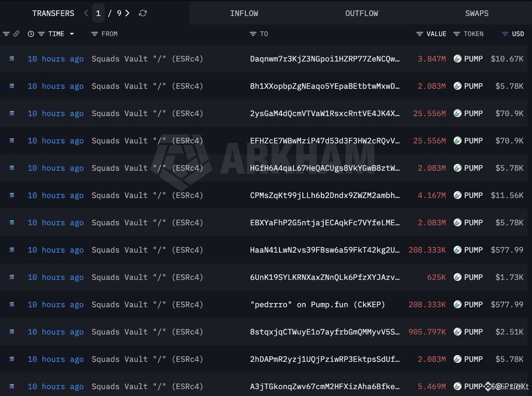Click the PUMP token icon on the 2ysGaM4dQ row
The height and width of the screenshot is (396, 532).
pyautogui.click(x=457, y=113)
